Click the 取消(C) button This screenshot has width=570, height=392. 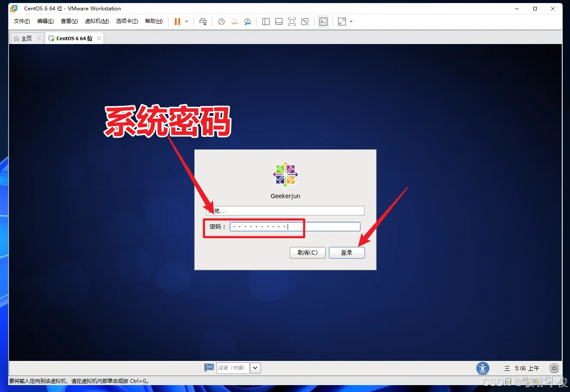307,253
